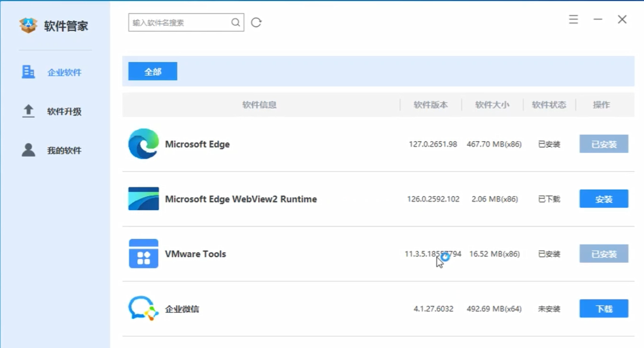Click the 我的软件 person icon
The height and width of the screenshot is (348, 644).
tap(28, 150)
